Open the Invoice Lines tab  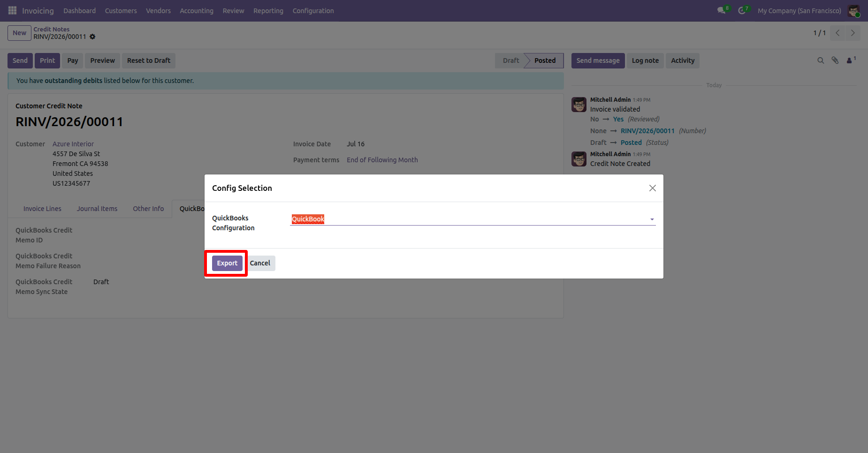point(42,209)
